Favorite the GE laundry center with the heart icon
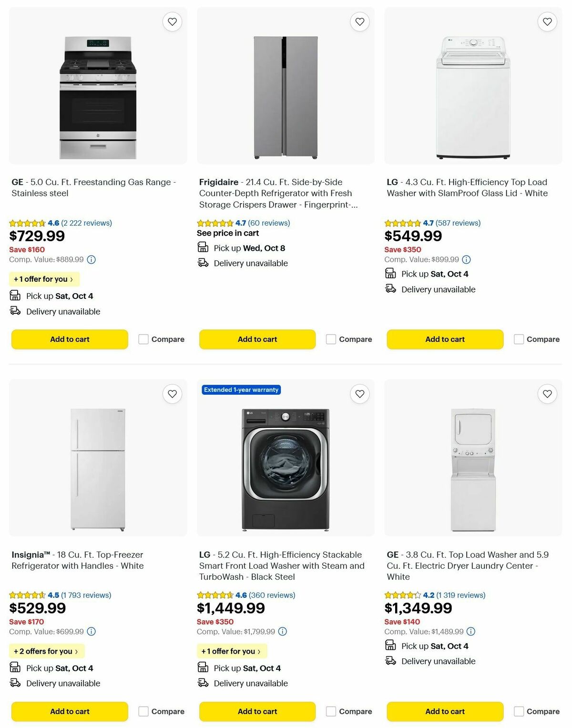 [x=546, y=394]
